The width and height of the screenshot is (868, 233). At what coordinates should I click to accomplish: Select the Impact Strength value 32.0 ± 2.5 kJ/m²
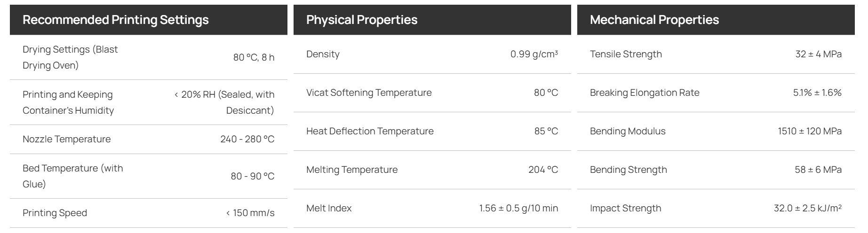pyautogui.click(x=808, y=208)
